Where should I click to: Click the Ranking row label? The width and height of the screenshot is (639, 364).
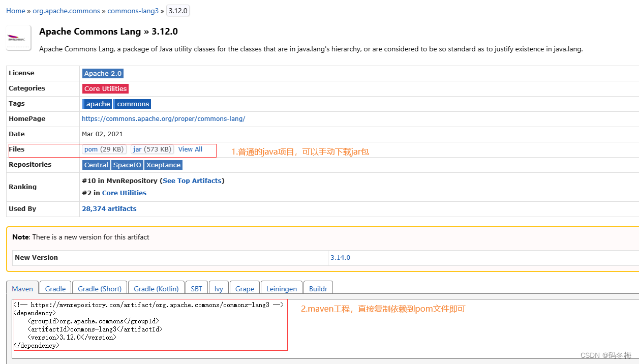click(x=22, y=187)
